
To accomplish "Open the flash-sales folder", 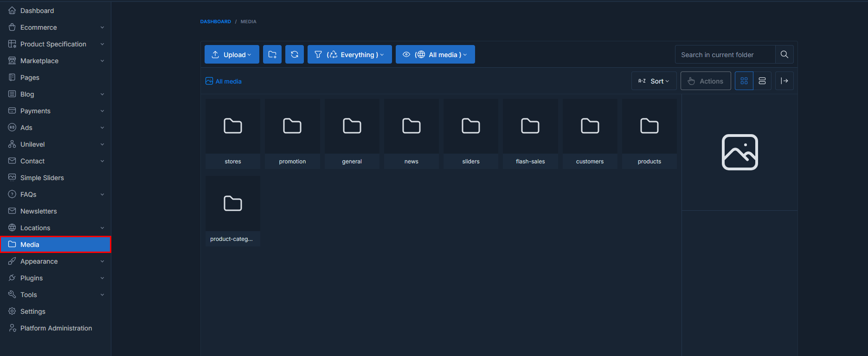I will [530, 133].
